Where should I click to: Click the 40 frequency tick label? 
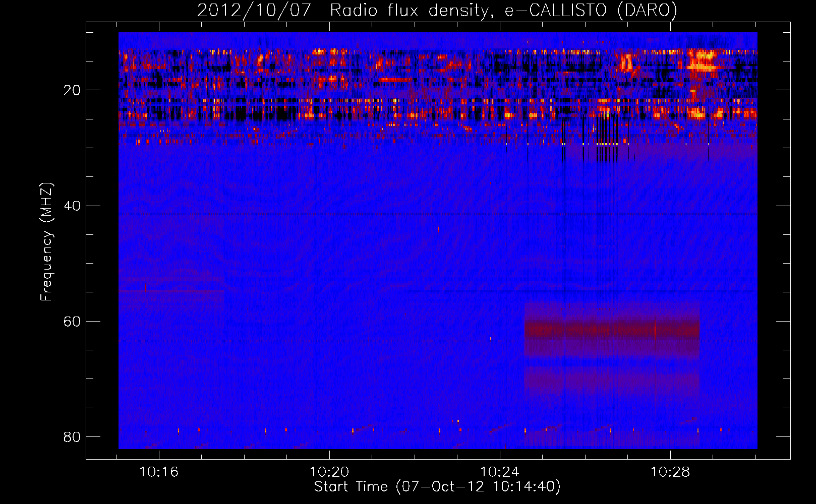pos(72,206)
